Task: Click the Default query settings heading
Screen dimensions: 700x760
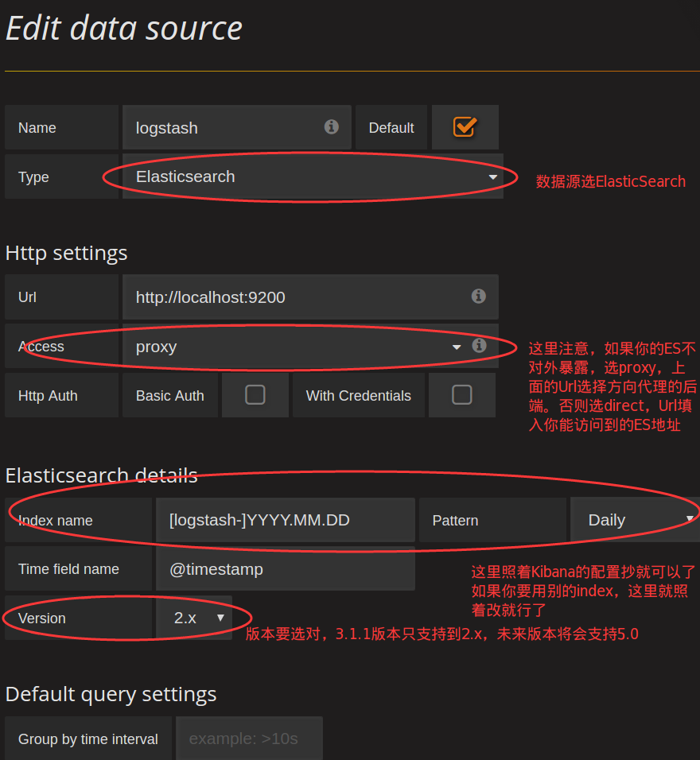Action: coord(111,694)
